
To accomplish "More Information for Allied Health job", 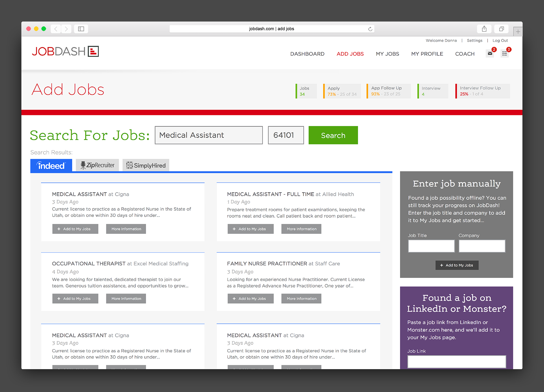I will pos(301,229).
